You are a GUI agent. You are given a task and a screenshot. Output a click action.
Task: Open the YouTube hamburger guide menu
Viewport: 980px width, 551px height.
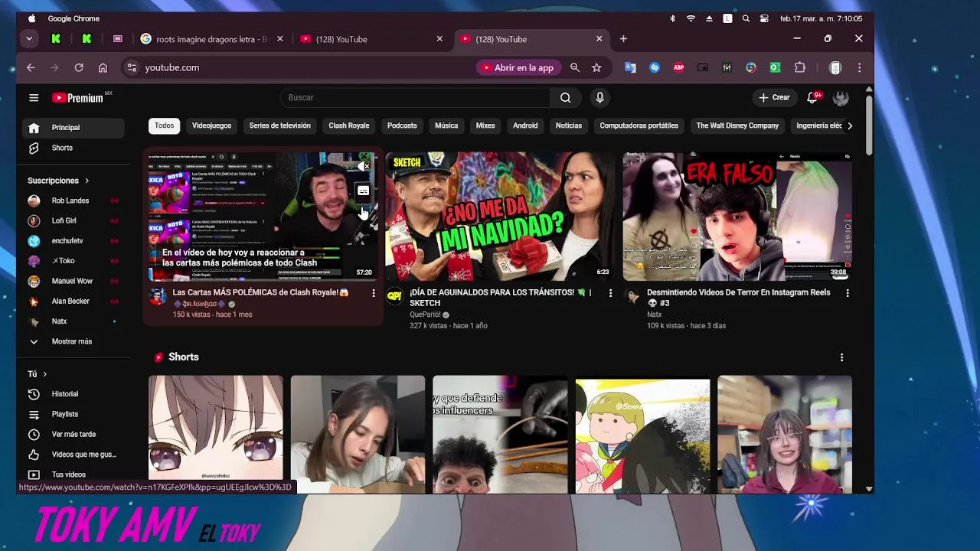(34, 97)
